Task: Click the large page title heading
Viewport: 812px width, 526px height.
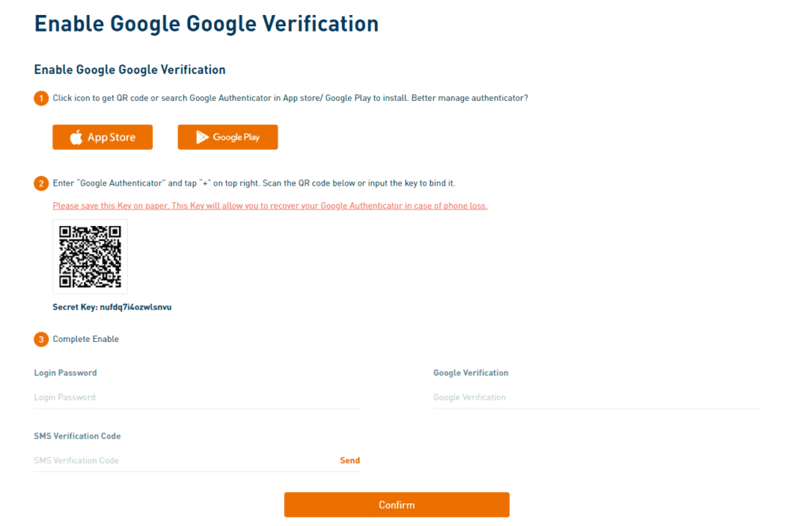Action: 206,24
